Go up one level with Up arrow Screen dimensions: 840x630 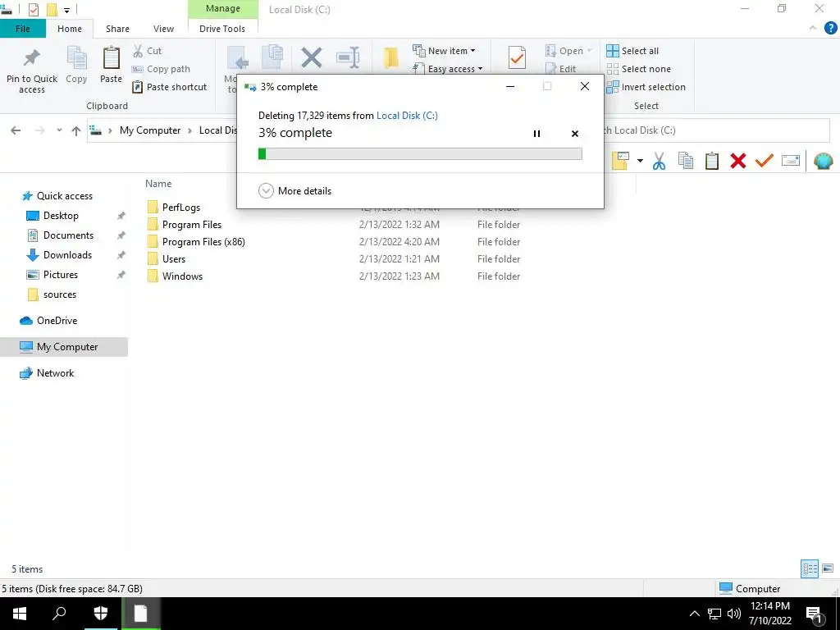click(76, 130)
